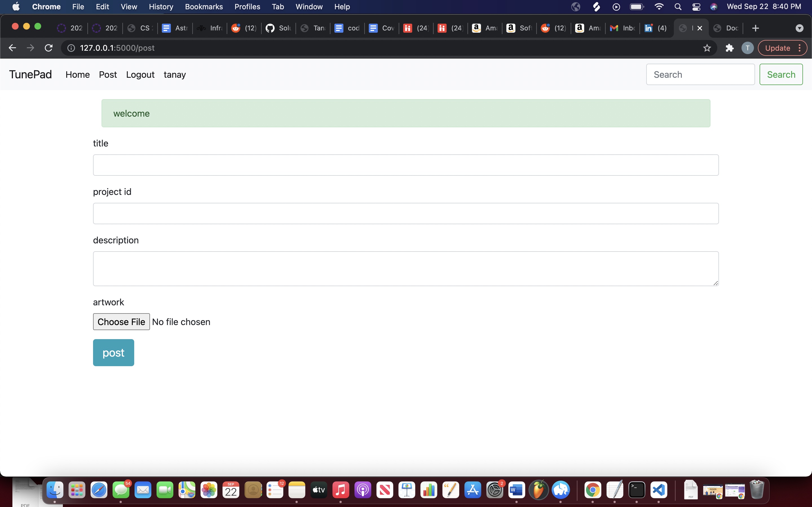812x507 pixels.
Task: Click the Spotlight search icon in menu bar
Action: click(678, 6)
